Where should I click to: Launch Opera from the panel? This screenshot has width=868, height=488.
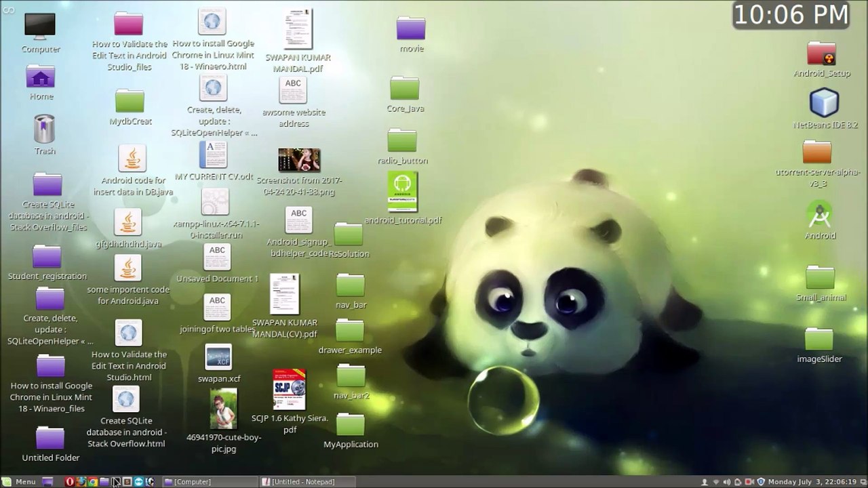click(70, 482)
